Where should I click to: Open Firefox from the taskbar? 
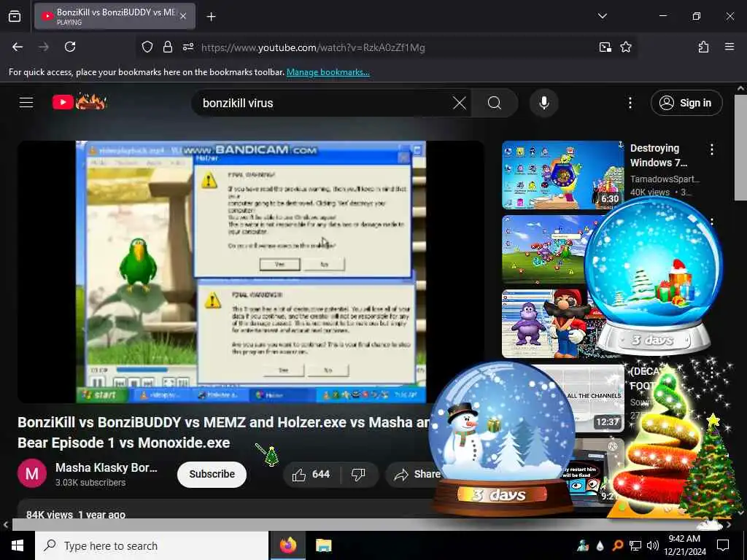point(287,545)
